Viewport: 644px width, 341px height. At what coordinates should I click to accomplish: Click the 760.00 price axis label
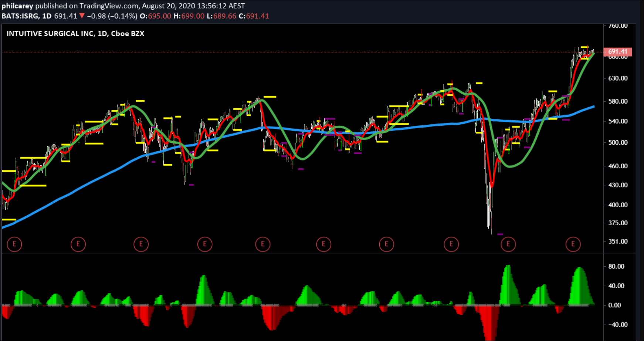[x=618, y=26]
